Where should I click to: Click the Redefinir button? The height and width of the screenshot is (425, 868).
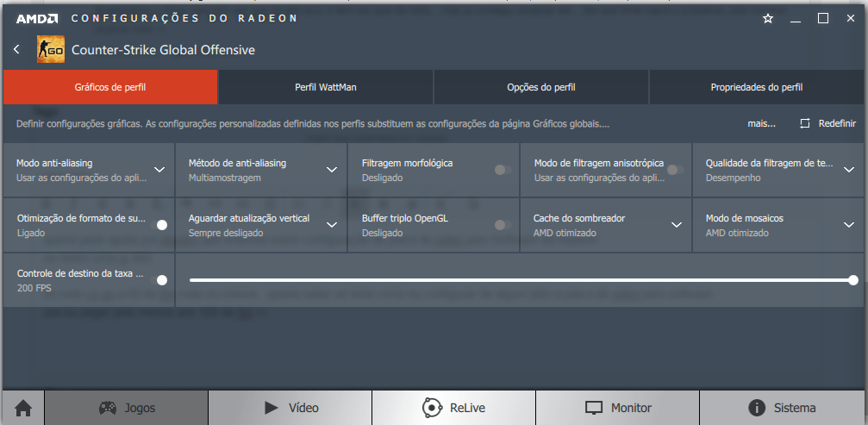tap(828, 123)
